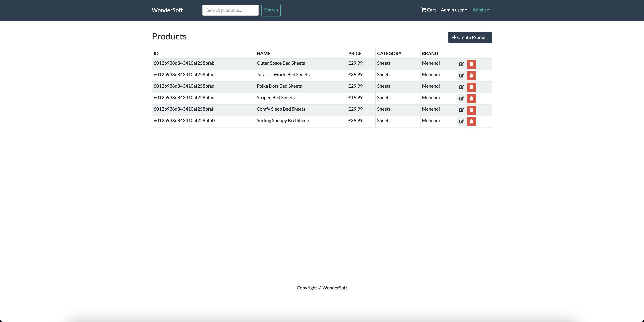
Task: Open edit for Polka Dots Bed Sheets
Action: point(461,87)
